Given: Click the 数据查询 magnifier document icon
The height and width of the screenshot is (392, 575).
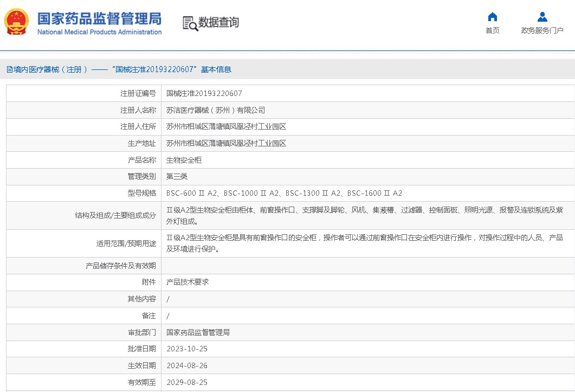Looking at the screenshot, I should (190, 23).
